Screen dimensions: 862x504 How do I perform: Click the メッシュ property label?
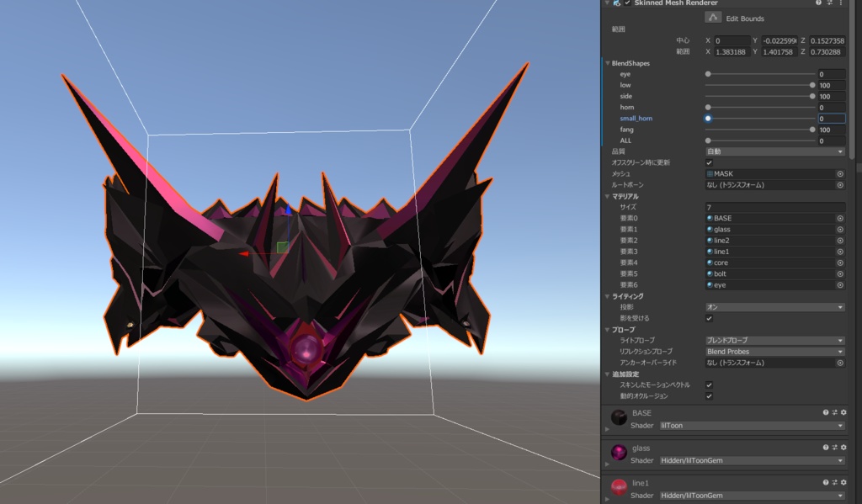[620, 173]
